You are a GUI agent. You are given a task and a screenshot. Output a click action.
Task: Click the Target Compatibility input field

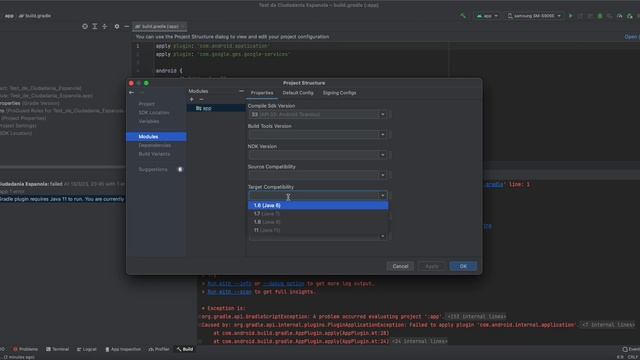[313, 196]
